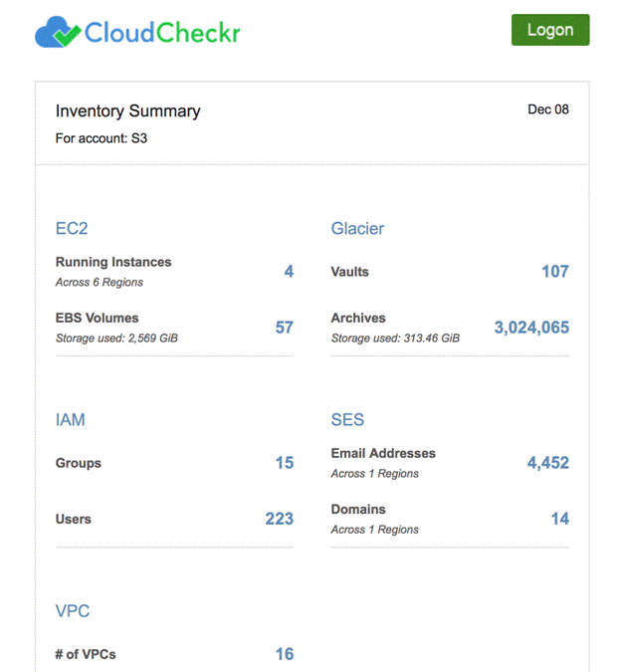Click the '# of VPCs' label
This screenshot has height=672, width=620.
point(86,654)
